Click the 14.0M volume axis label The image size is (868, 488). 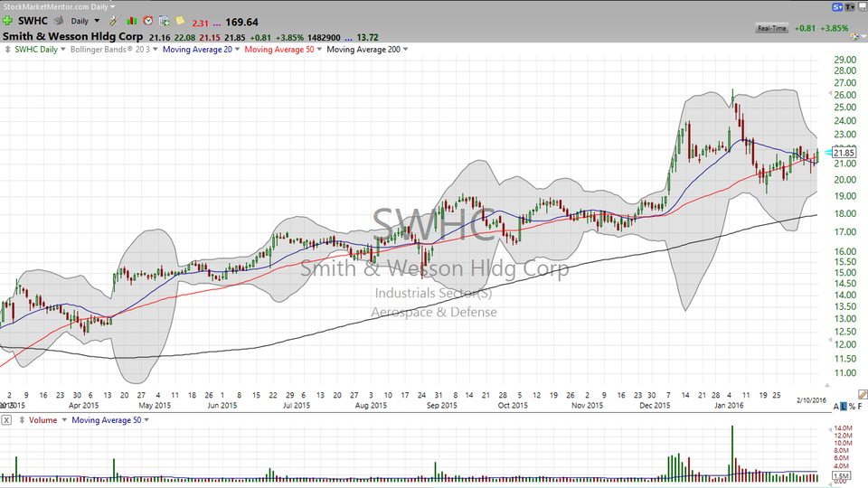(x=843, y=428)
